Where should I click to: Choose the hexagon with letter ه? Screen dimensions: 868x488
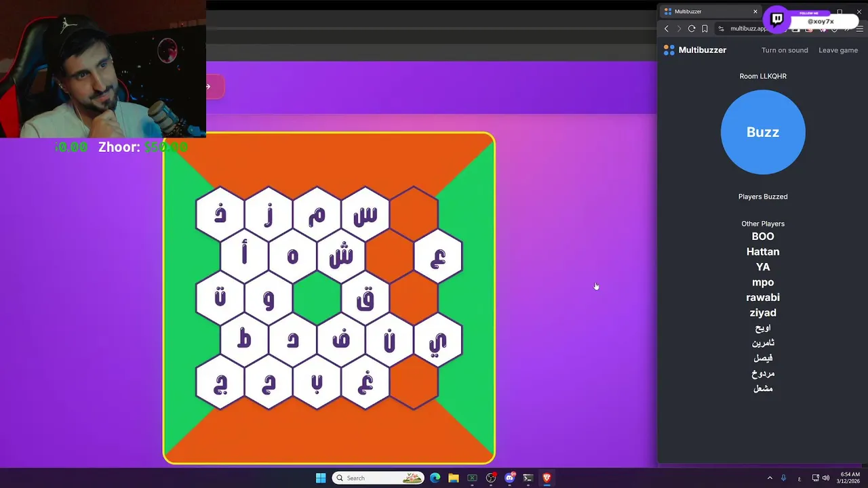(293, 256)
